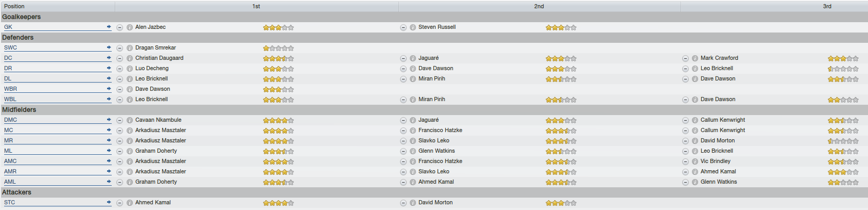This screenshot has height=210, width=868.
Task: Click the minus icon next to David Morton in the STC row
Action: pyautogui.click(x=403, y=203)
